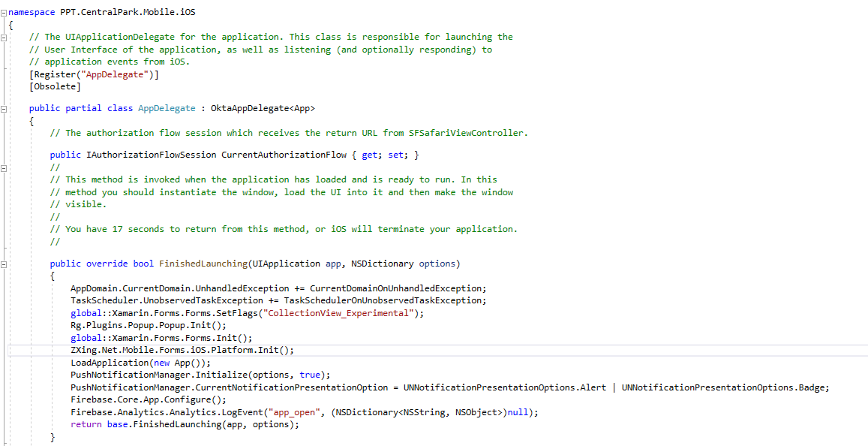Click the LoadApplication(new App()) line
868x446 pixels.
(141, 363)
